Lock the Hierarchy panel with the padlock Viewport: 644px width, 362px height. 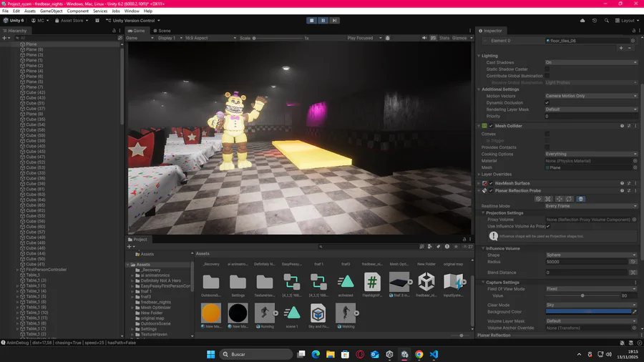point(114,31)
